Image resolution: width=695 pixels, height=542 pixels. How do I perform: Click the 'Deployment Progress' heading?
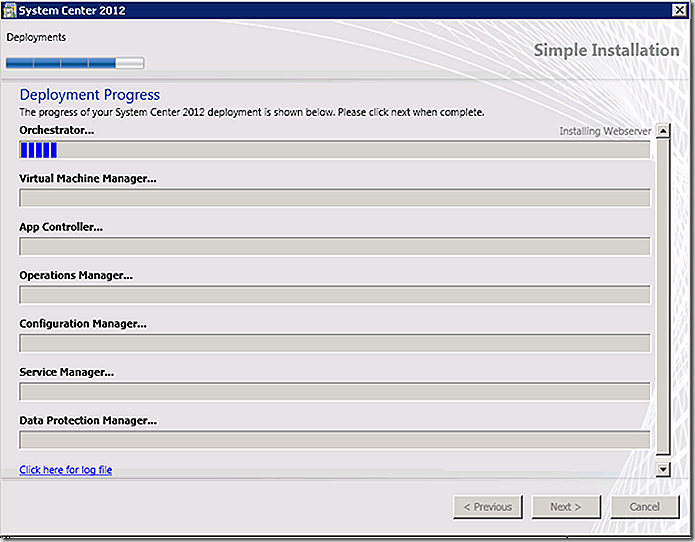pyautogui.click(x=90, y=95)
